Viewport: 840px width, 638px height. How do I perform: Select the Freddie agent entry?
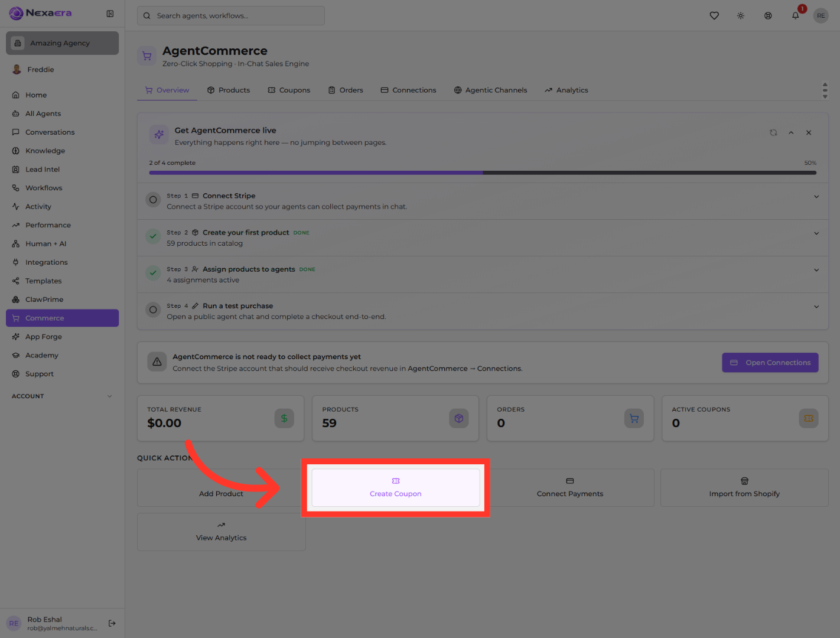point(62,70)
